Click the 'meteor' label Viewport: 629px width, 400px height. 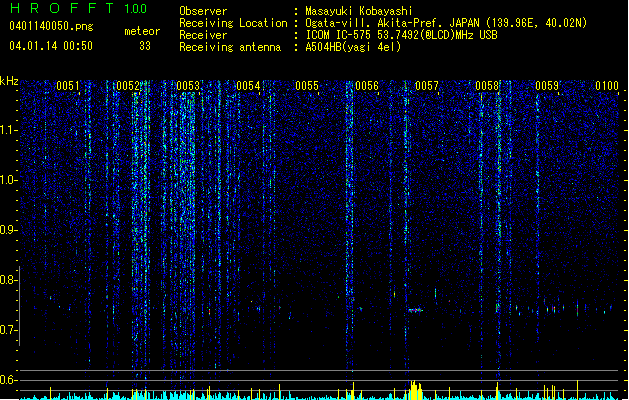[x=142, y=31]
